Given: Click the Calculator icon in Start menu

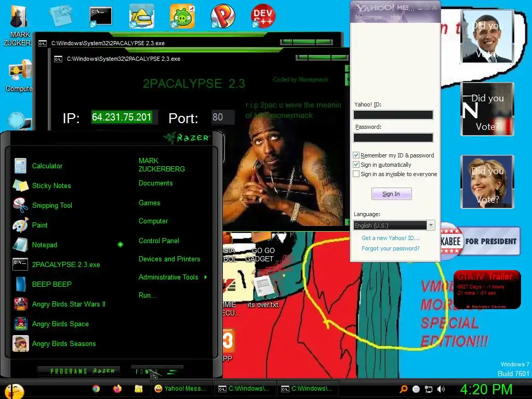Looking at the screenshot, I should [20, 166].
